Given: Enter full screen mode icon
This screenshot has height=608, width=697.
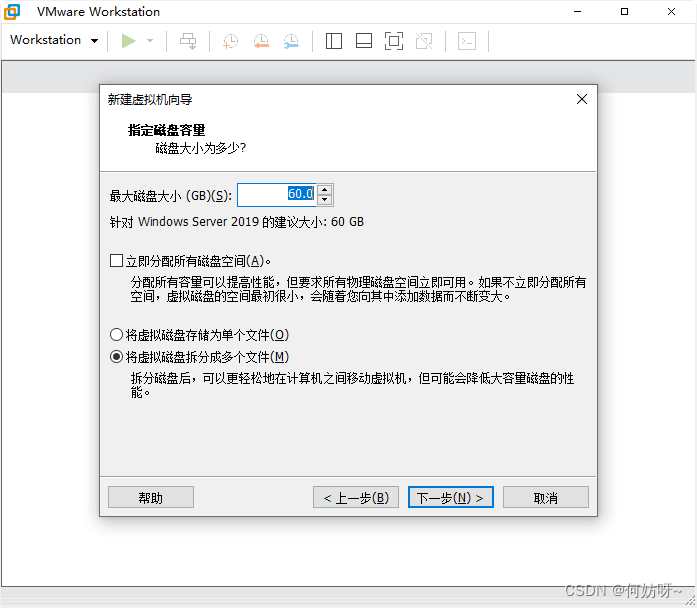Looking at the screenshot, I should point(394,41).
